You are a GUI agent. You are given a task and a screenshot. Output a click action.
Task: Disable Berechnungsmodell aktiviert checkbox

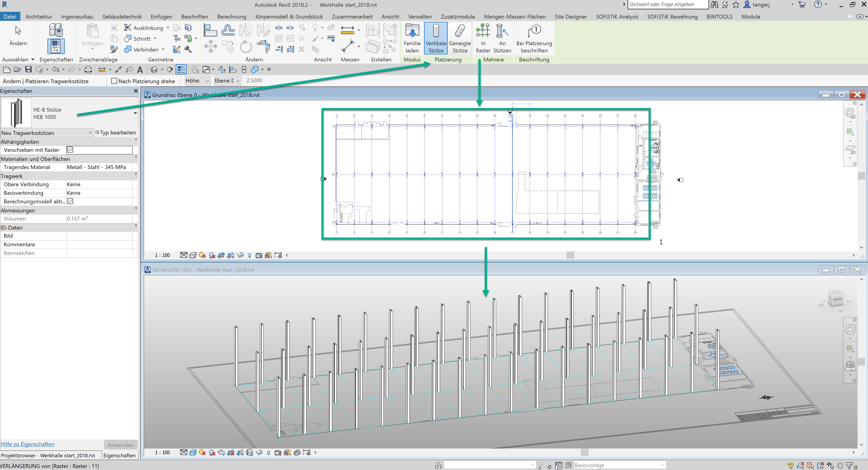70,201
